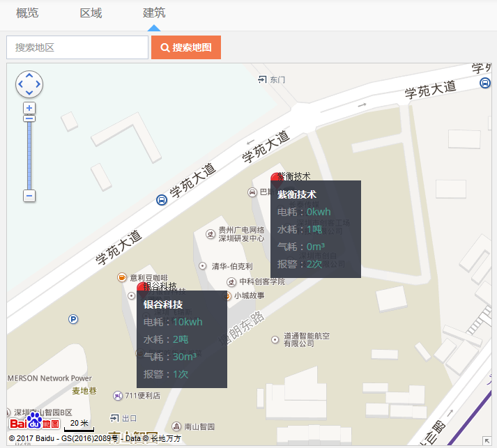Screen dimensions: 497x448
Task: Click the 711便利店 shop icon
Action: [118, 396]
